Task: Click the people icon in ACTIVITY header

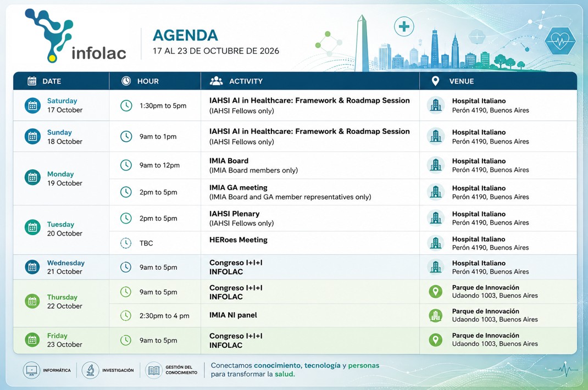Action: point(216,81)
